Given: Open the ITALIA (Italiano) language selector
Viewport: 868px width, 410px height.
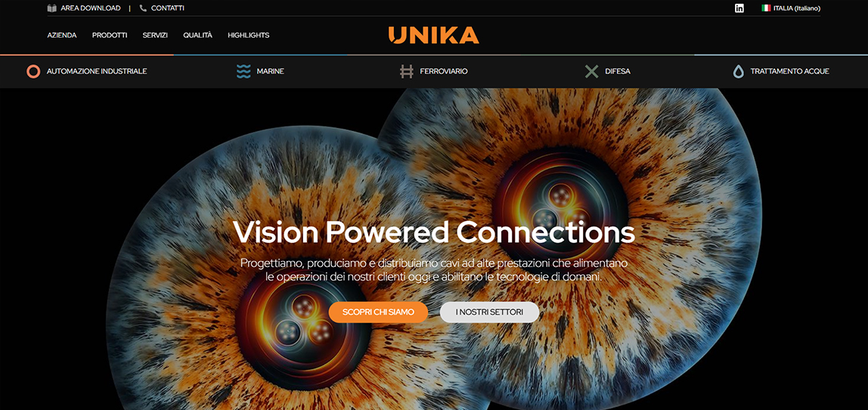Looking at the screenshot, I should [x=791, y=8].
